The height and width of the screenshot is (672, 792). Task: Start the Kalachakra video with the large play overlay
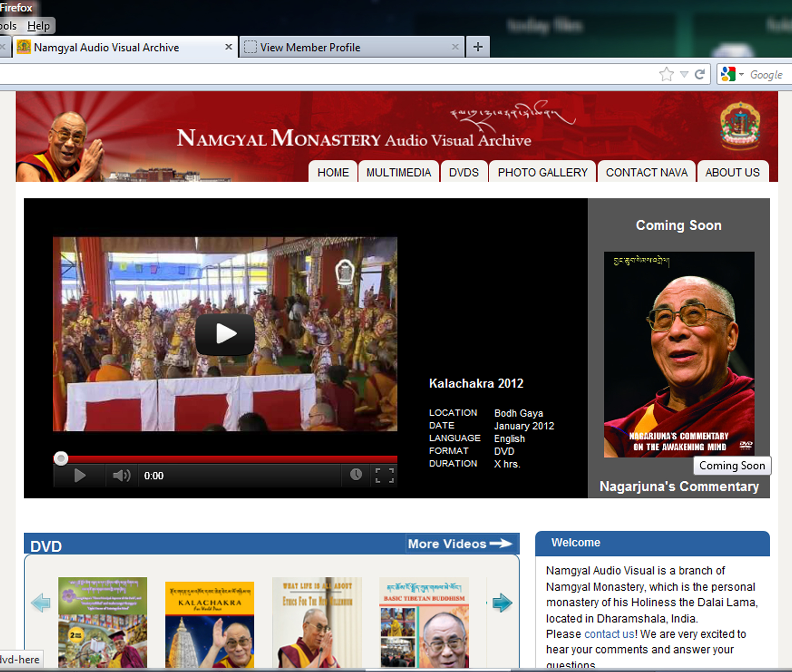pyautogui.click(x=225, y=334)
